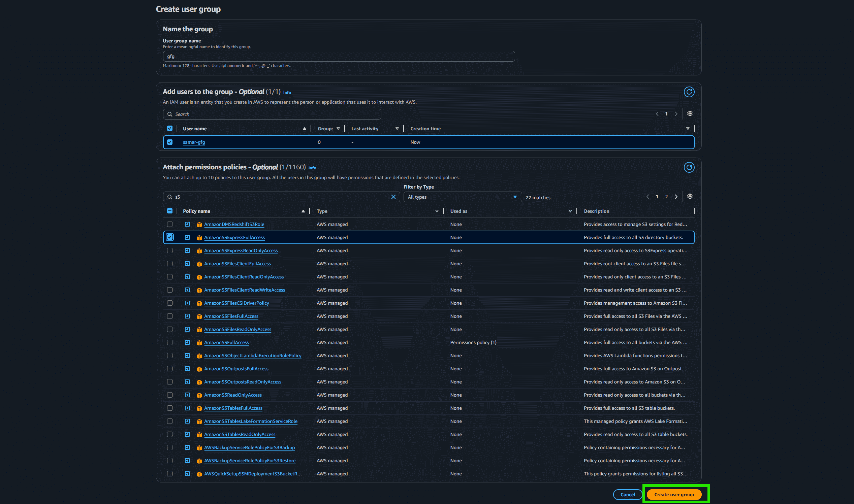854x504 pixels.
Task: Check AmazonDMSRedshiftS3Role policy checkbox
Action: click(x=169, y=224)
